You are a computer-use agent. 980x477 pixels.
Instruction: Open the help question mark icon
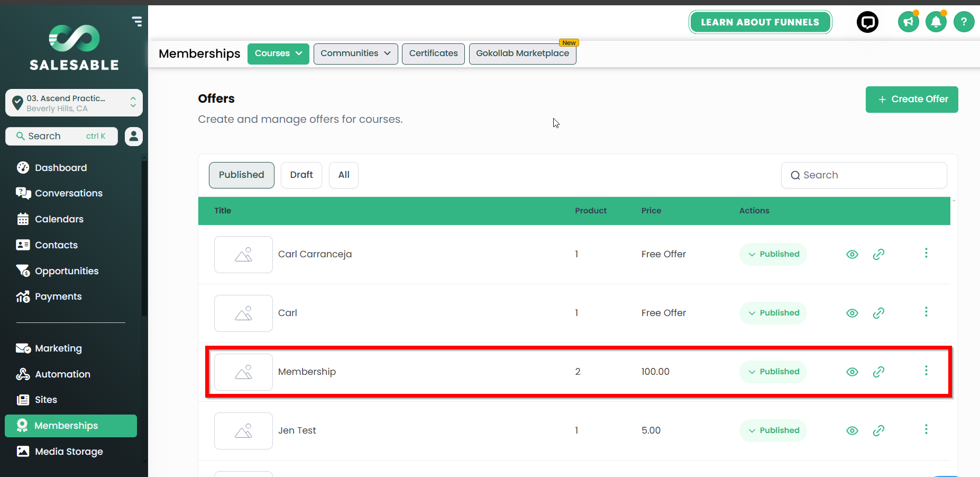[x=964, y=22]
